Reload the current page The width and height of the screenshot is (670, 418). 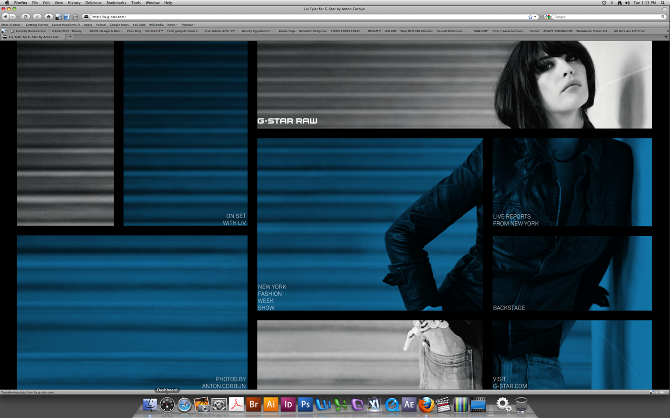pyautogui.click(x=26, y=17)
